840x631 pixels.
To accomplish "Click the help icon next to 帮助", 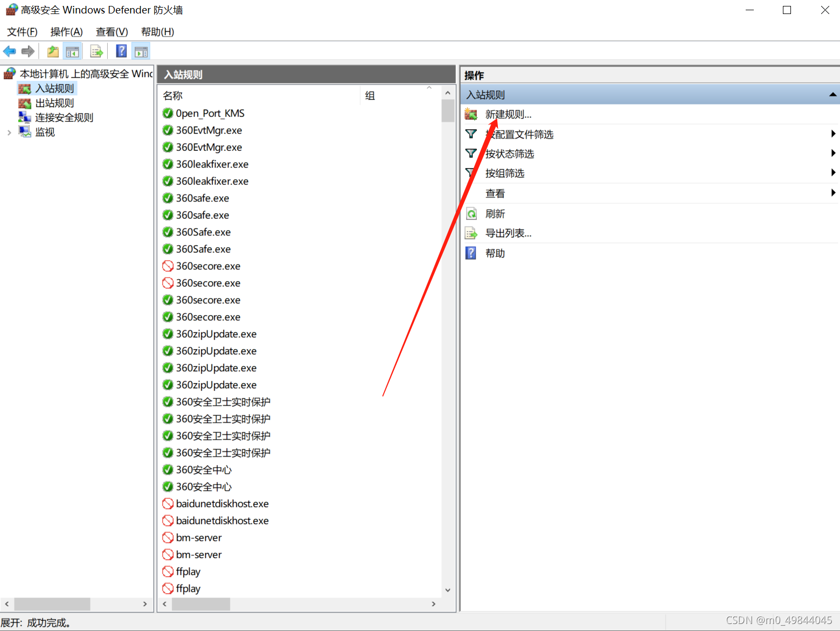I will [x=471, y=253].
